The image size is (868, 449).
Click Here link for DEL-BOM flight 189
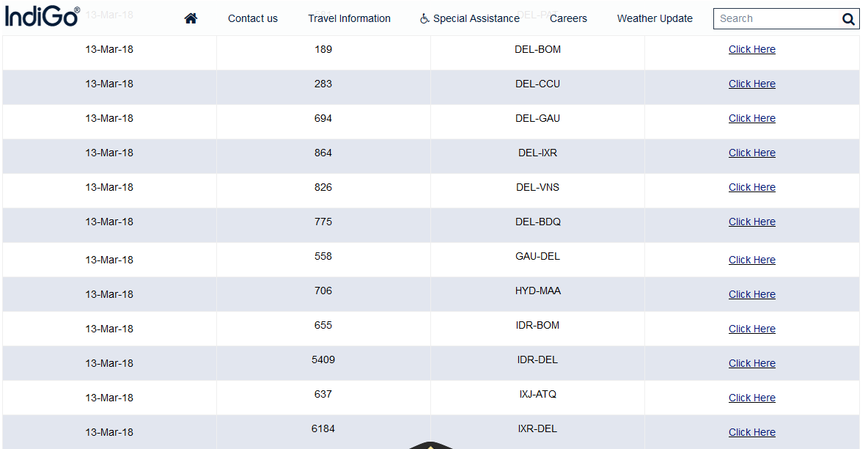point(751,49)
